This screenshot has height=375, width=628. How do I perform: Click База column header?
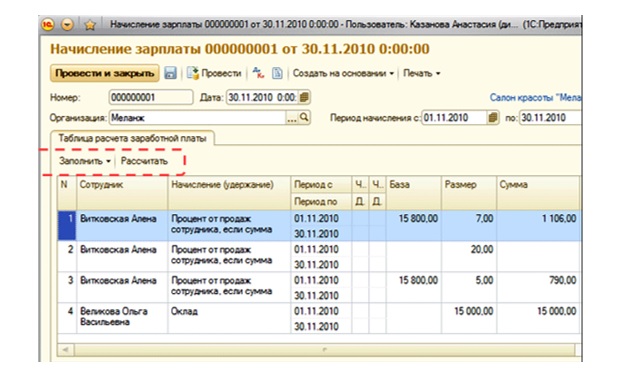point(413,193)
